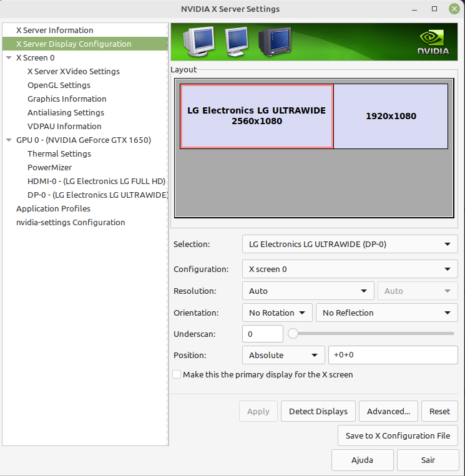
Task: Open X Server XVideo Settings
Action: (74, 71)
